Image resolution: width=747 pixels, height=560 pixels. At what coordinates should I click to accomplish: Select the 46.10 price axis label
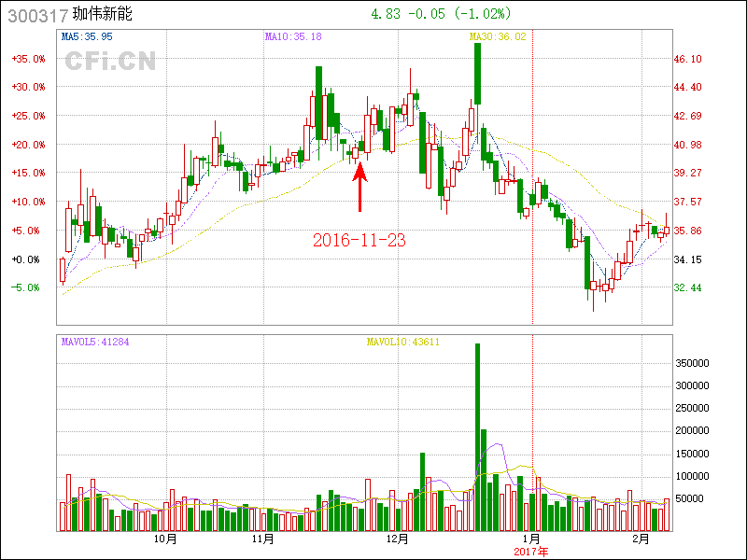pyautogui.click(x=688, y=59)
